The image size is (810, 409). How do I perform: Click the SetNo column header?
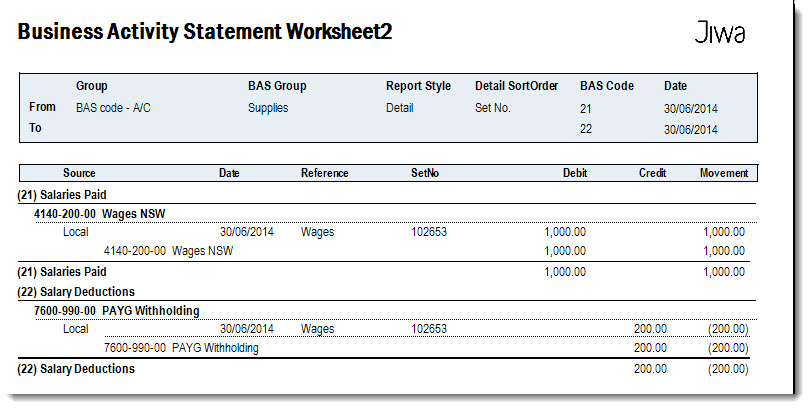[425, 173]
